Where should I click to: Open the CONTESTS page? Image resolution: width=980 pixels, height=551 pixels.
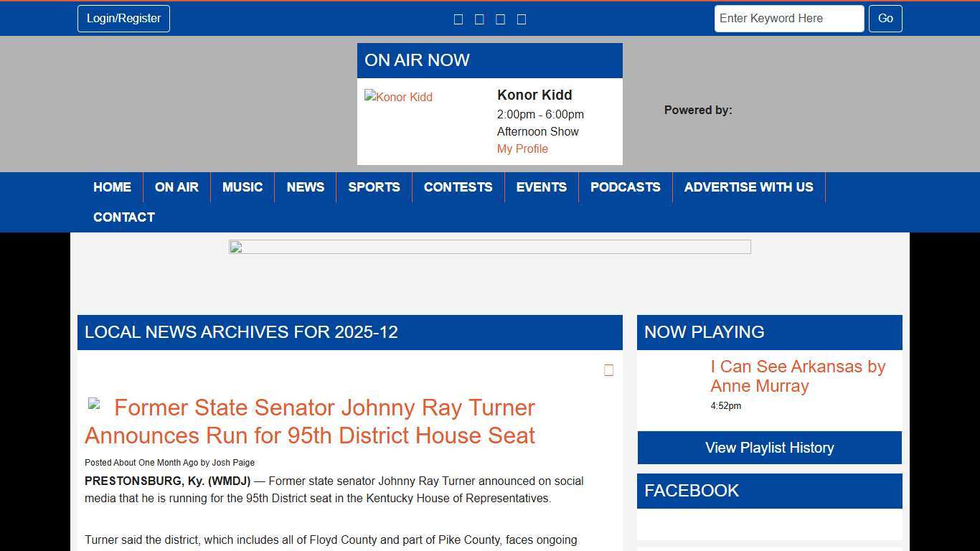[x=458, y=187]
